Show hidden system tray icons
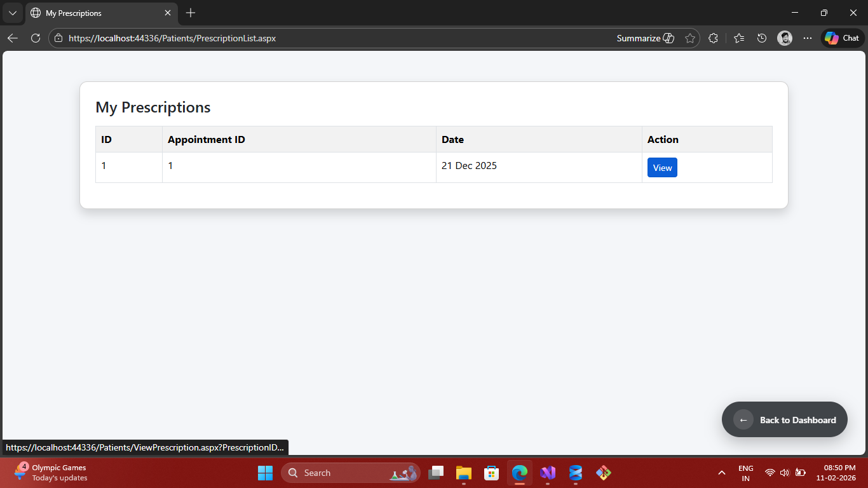 (721, 473)
